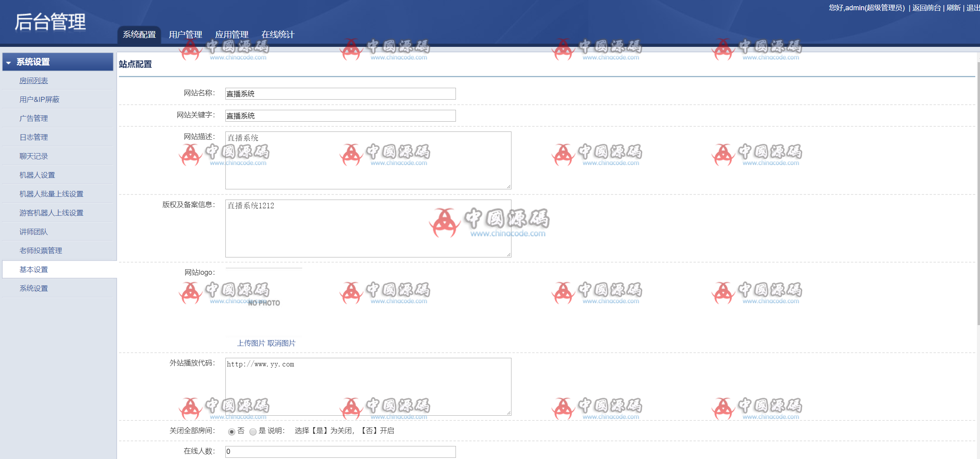
Task: Open the 房间列表 sidebar link
Action: pyautogui.click(x=33, y=81)
